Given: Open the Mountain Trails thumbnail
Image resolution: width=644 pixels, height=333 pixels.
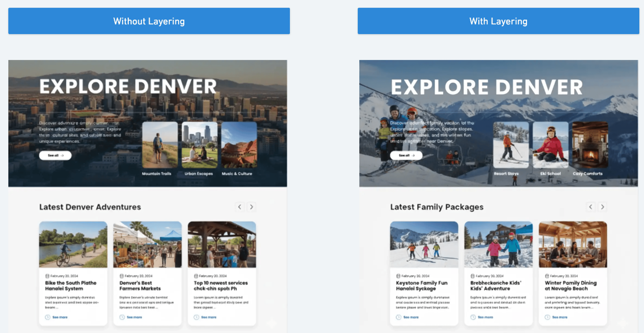Looking at the screenshot, I should point(160,145).
